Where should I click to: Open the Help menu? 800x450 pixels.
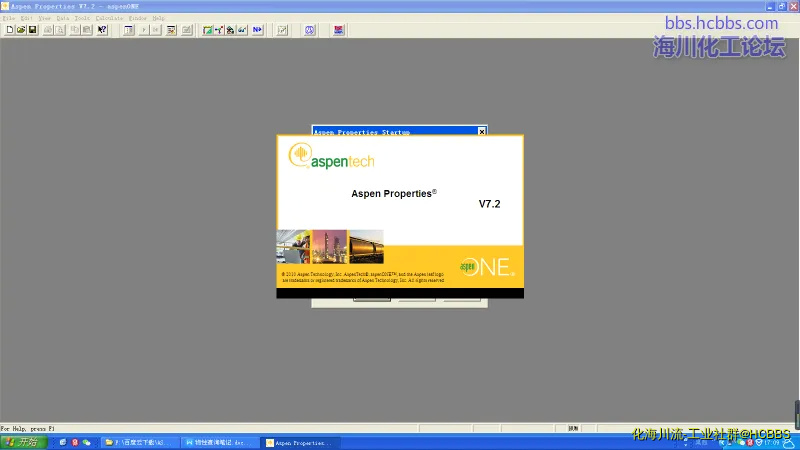pyautogui.click(x=158, y=18)
